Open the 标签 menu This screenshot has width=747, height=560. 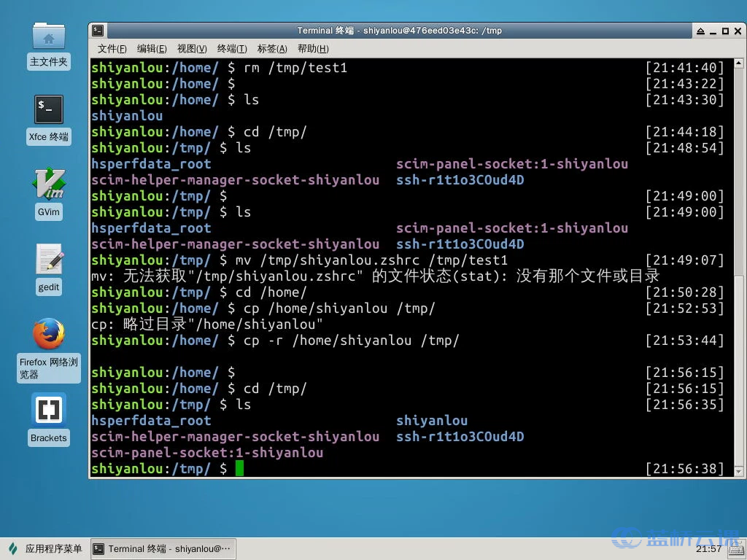coord(270,49)
